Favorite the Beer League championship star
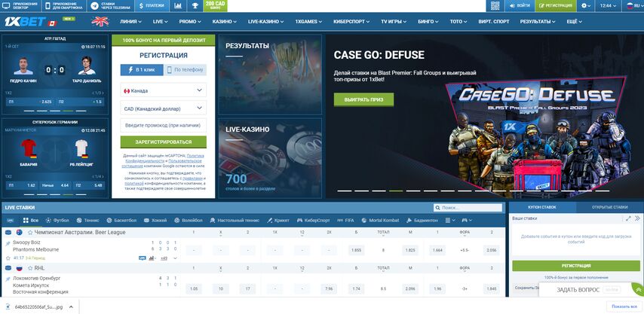 coord(30,233)
